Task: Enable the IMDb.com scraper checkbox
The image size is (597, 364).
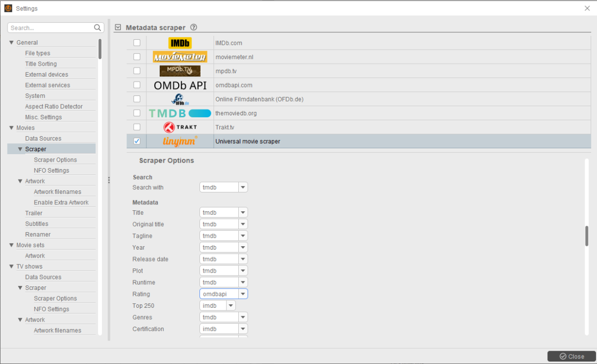Action: [137, 43]
